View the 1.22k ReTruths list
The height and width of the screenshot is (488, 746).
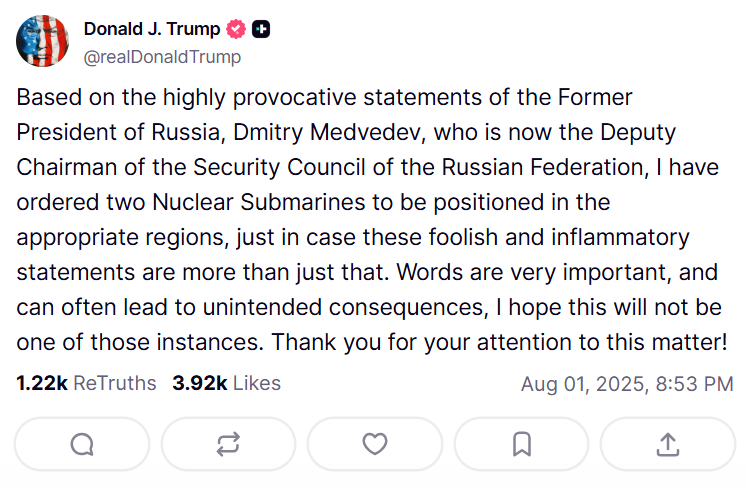pos(86,383)
